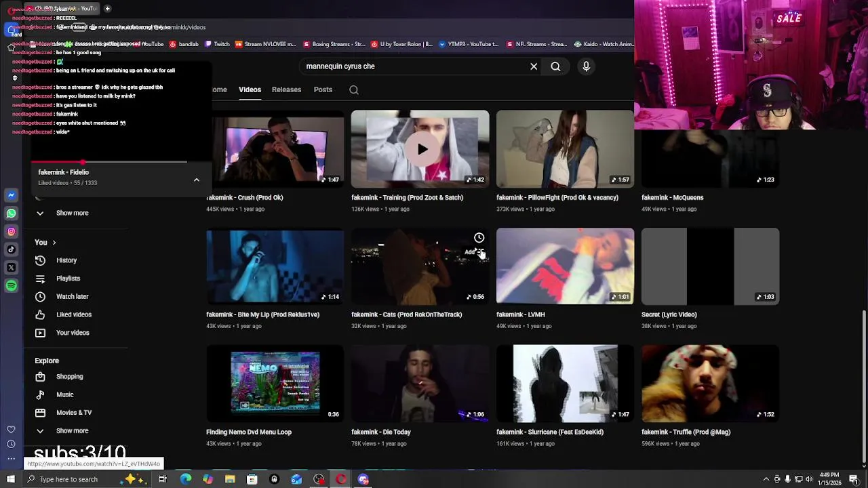Expand upper Show more in sidebar
The image size is (868, 488).
click(72, 213)
